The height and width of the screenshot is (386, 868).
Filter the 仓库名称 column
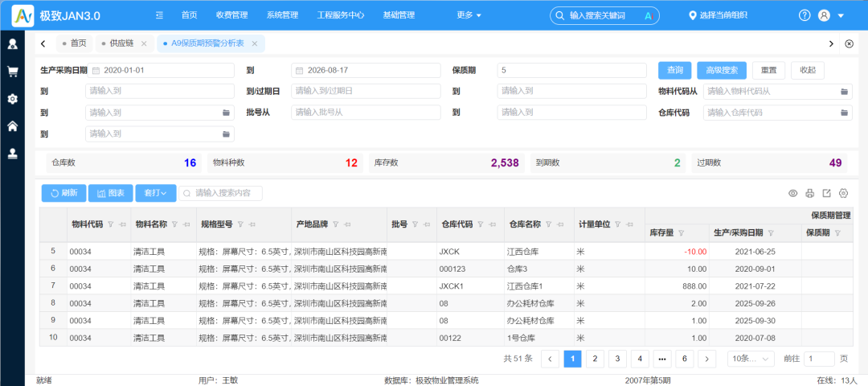pyautogui.click(x=549, y=224)
